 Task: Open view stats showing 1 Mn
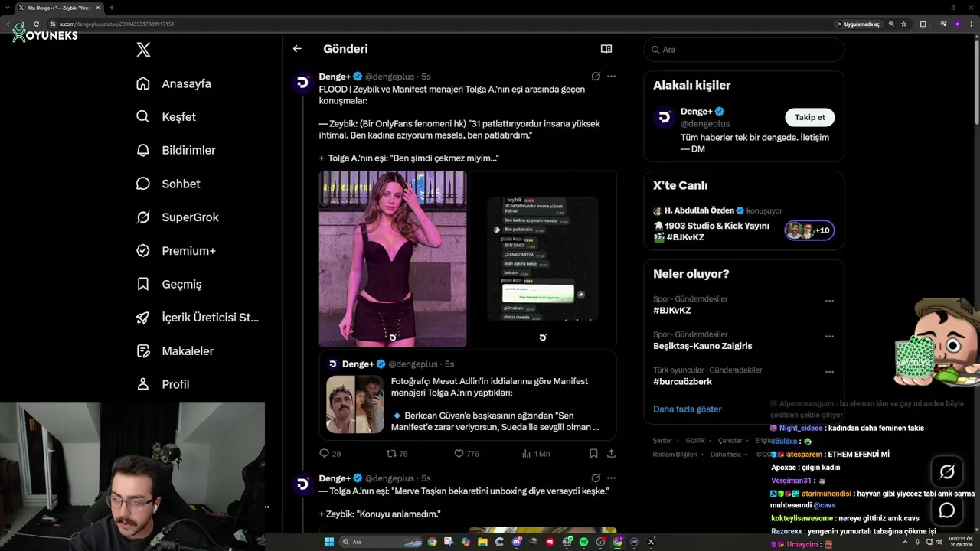click(536, 454)
